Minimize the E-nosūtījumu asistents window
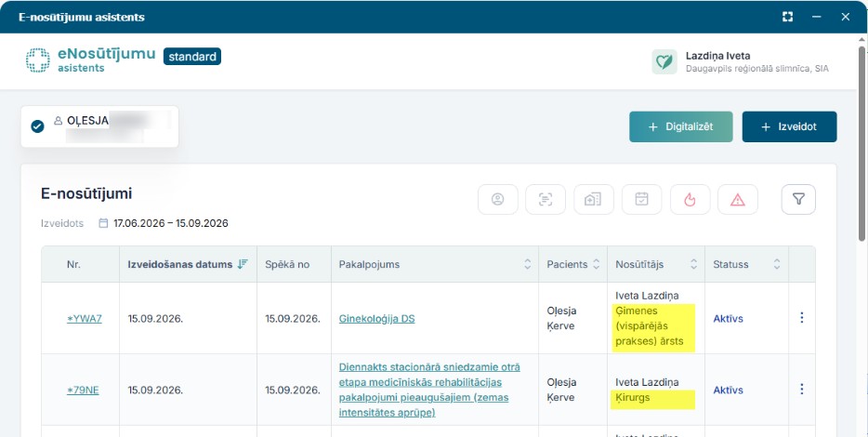This screenshot has width=868, height=437. [817, 17]
